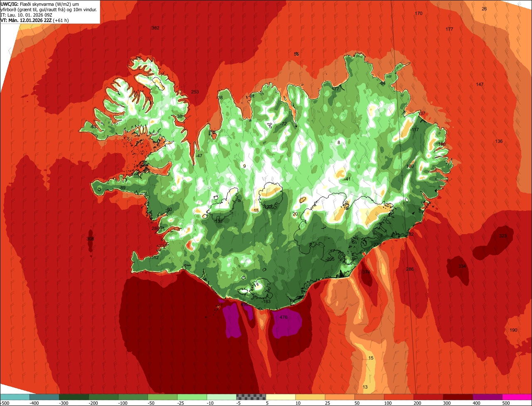
Task: Click the pale yellow swatch starting at 5
Action: click(x=281, y=397)
